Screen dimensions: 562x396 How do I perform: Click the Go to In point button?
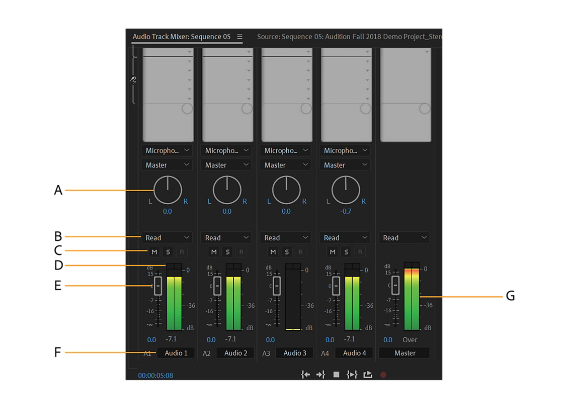click(305, 374)
